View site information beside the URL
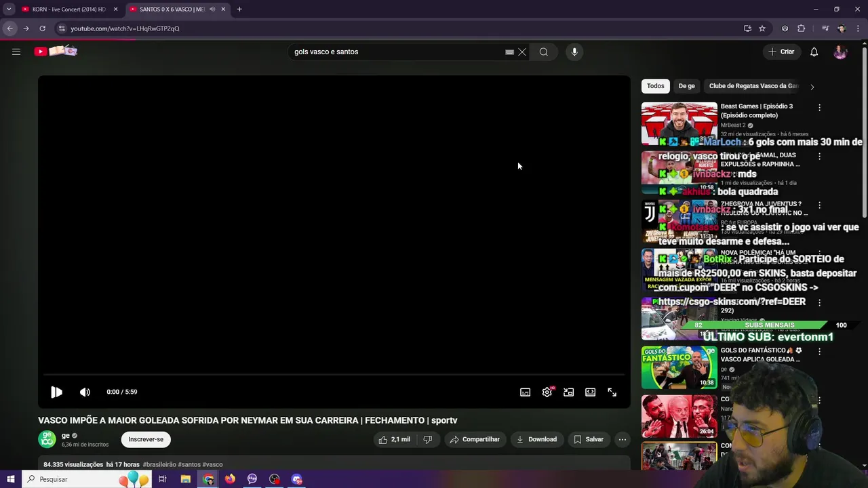The height and width of the screenshot is (488, 868). pyautogui.click(x=62, y=28)
